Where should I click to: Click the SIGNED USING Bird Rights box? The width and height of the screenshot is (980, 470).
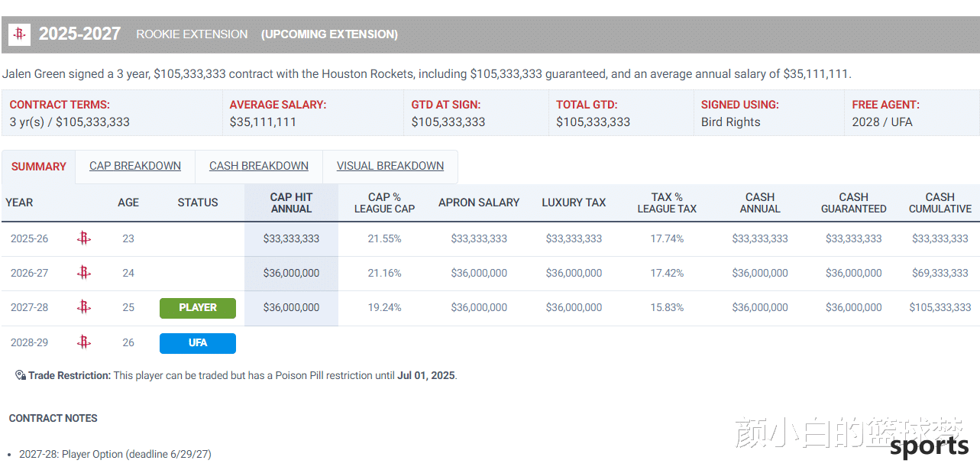pyautogui.click(x=769, y=113)
